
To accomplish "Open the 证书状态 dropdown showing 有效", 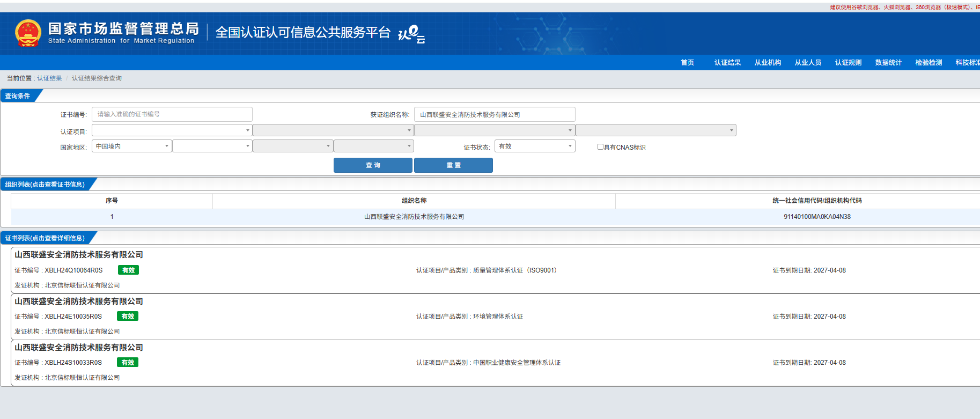I will coord(534,146).
